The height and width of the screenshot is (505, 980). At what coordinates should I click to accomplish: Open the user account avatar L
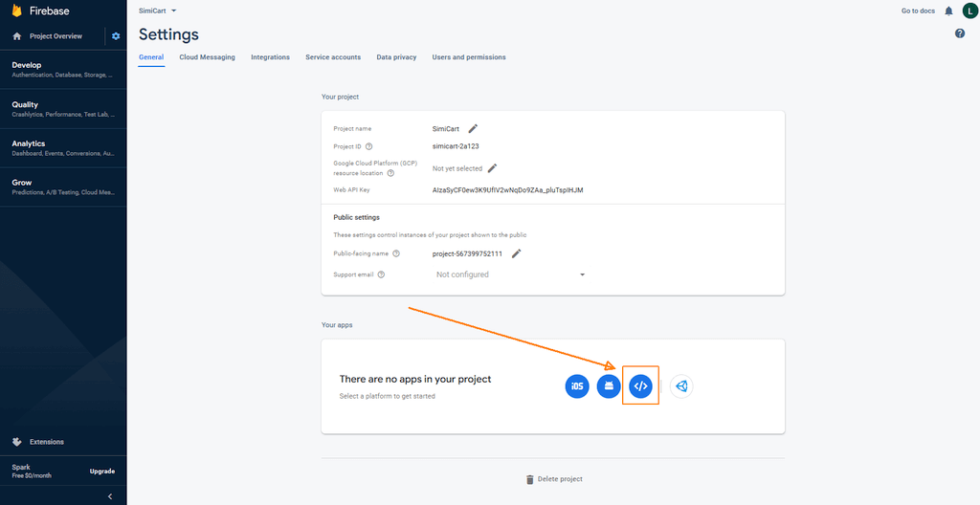coord(969,11)
